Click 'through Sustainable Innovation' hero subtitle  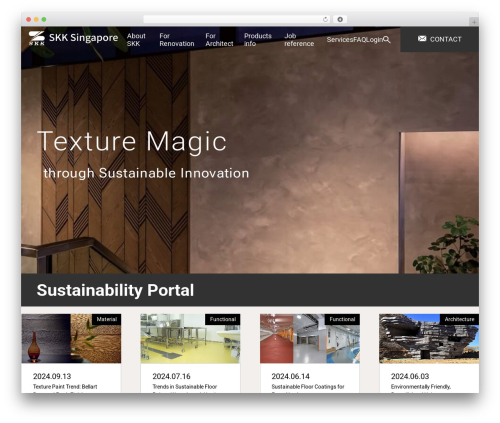(x=146, y=173)
